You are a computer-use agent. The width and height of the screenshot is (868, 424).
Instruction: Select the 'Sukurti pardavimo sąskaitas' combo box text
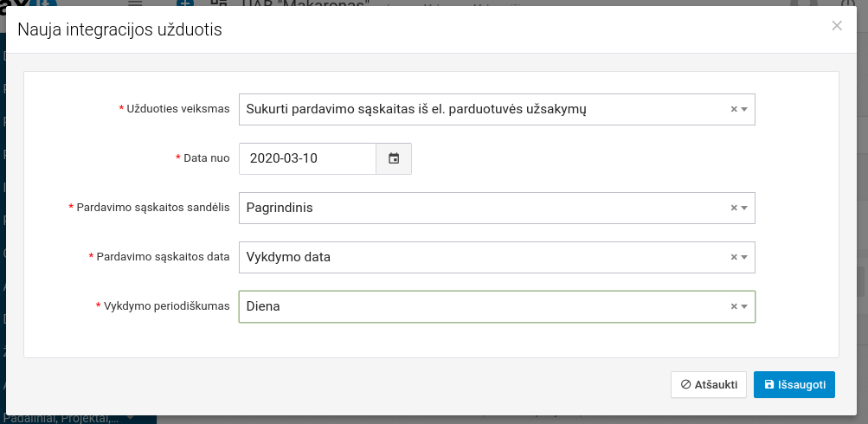(x=415, y=109)
